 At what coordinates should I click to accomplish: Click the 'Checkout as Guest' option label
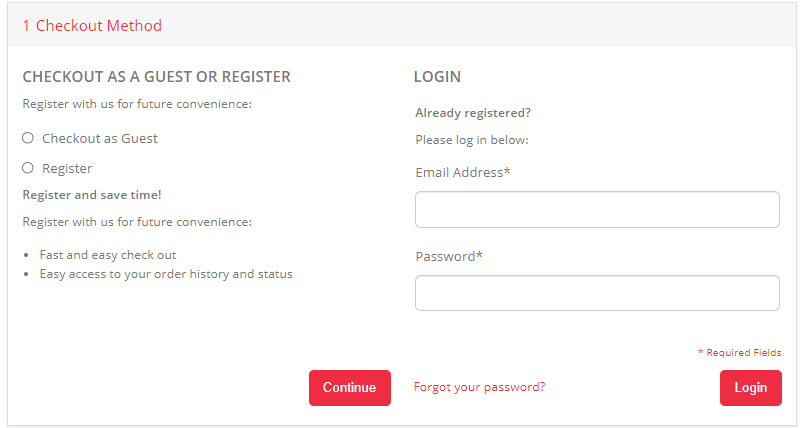99,139
